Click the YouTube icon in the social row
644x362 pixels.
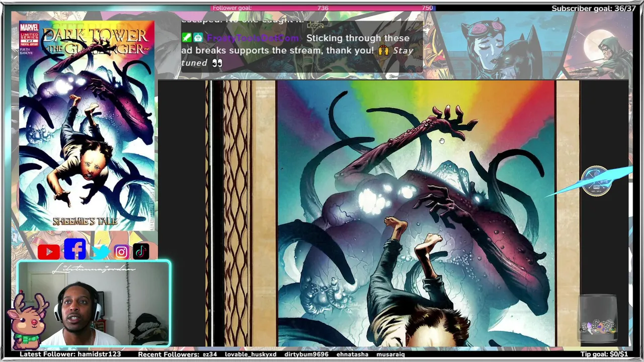click(x=48, y=251)
